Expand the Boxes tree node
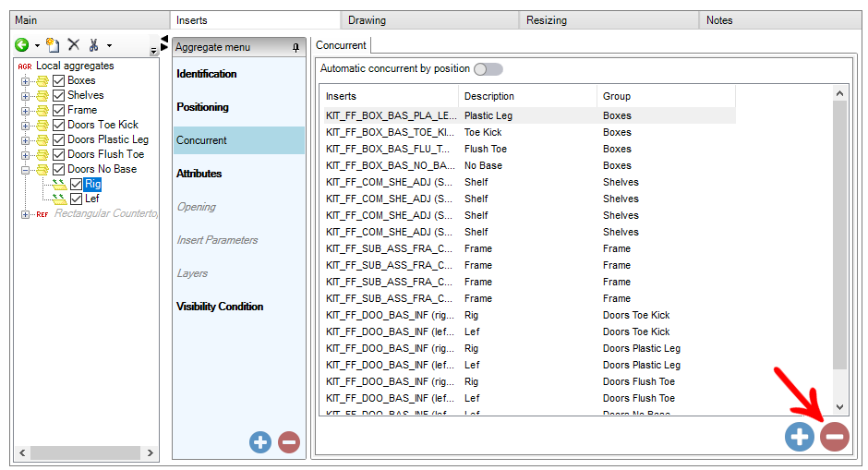Viewport: 868px width, 470px height. tap(25, 81)
